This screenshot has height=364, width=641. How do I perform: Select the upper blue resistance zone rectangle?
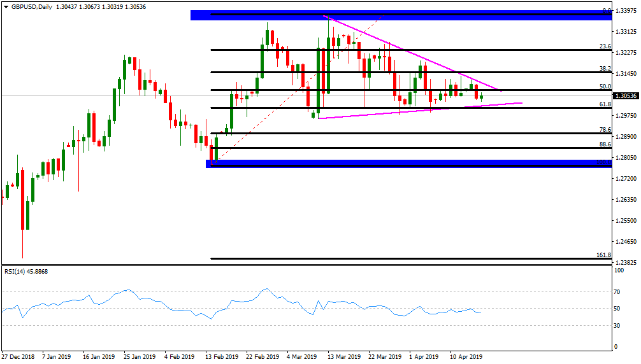[400, 15]
